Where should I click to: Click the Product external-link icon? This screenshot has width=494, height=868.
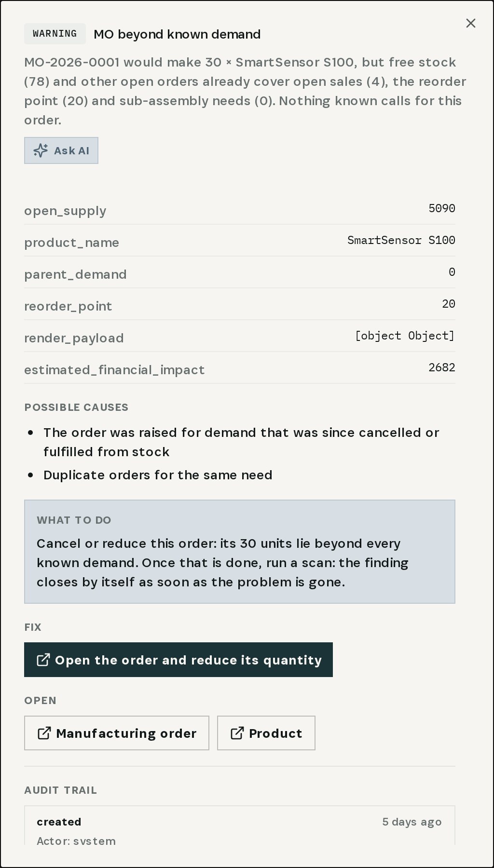pyautogui.click(x=237, y=733)
